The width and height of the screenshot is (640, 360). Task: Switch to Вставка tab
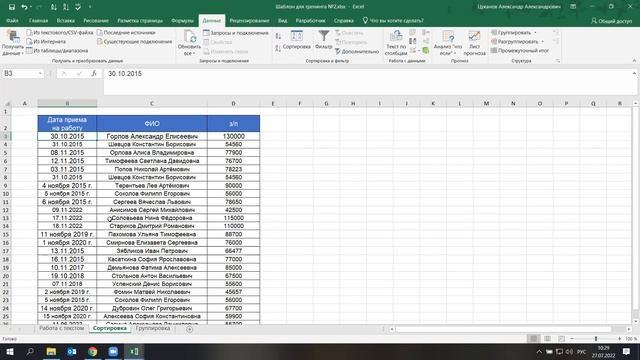[66, 20]
